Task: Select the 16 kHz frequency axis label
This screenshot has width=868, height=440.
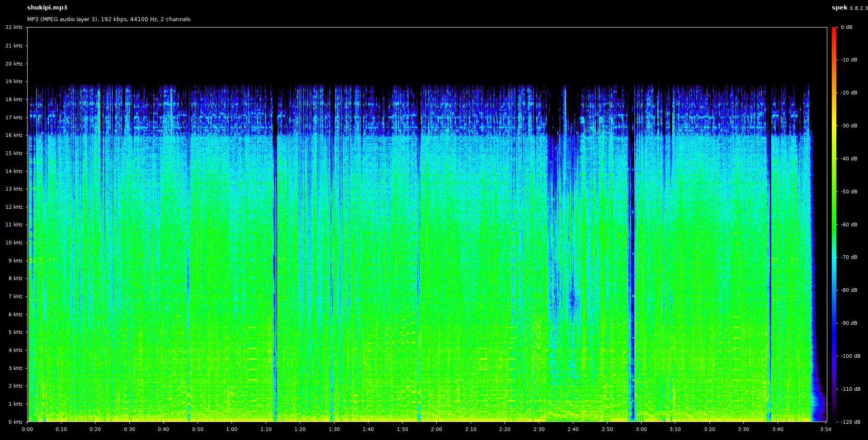Action: [x=14, y=135]
